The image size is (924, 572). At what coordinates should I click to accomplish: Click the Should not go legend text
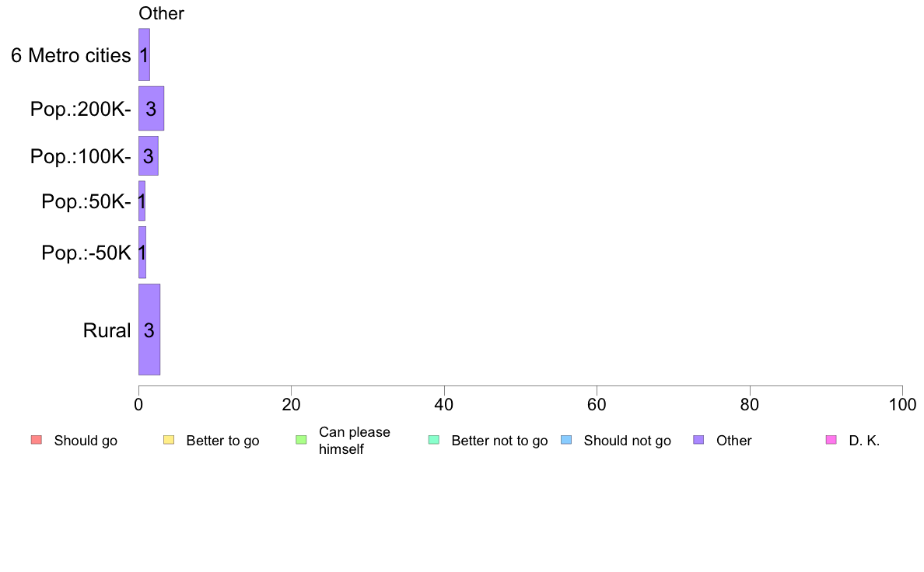(628, 441)
